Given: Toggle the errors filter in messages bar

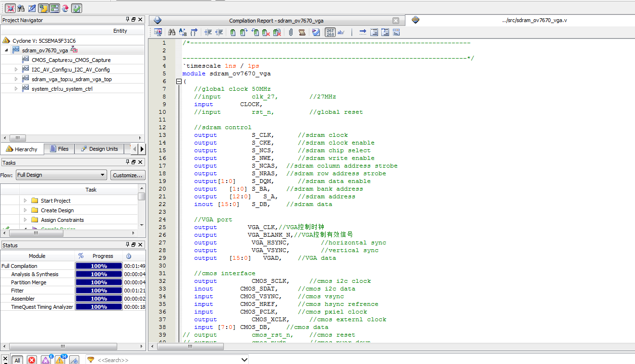Looking at the screenshot, I should pos(32,360).
